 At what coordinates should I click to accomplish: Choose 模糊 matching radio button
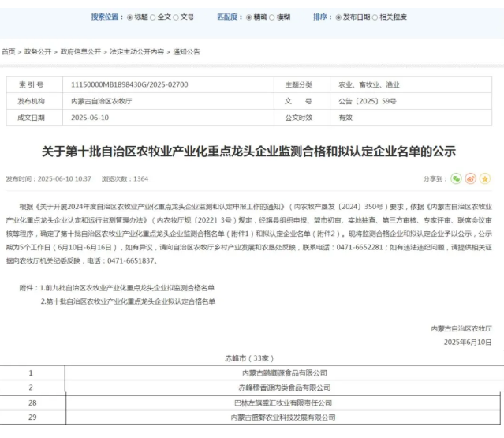(x=271, y=17)
